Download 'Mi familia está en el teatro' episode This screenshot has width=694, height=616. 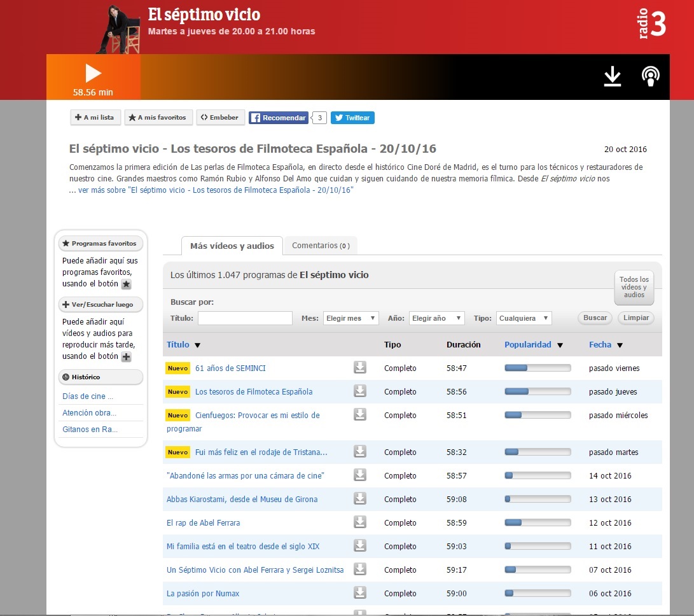[360, 545]
